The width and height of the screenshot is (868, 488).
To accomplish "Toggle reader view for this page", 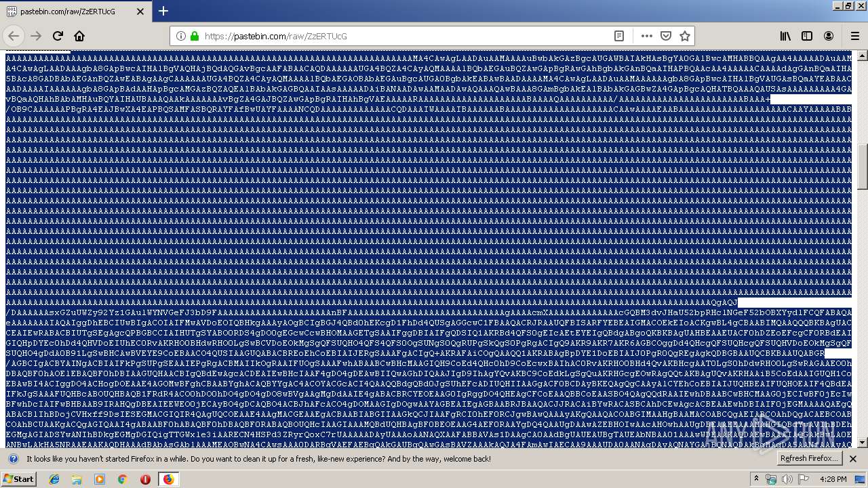I will tap(619, 36).
